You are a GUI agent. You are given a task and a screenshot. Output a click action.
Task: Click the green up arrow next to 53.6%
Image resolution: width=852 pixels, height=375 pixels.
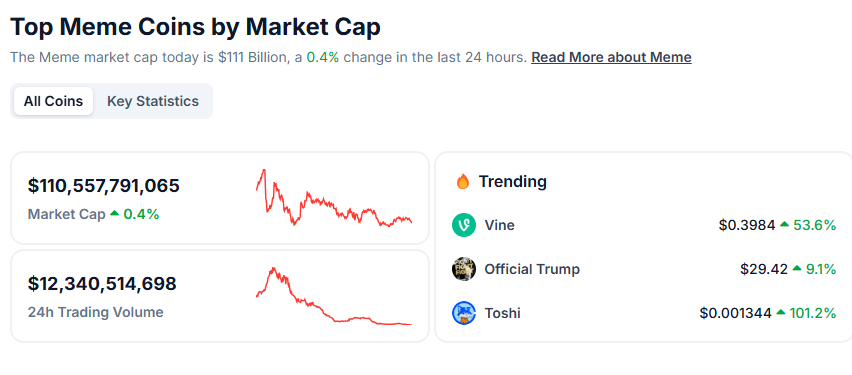[x=784, y=224]
